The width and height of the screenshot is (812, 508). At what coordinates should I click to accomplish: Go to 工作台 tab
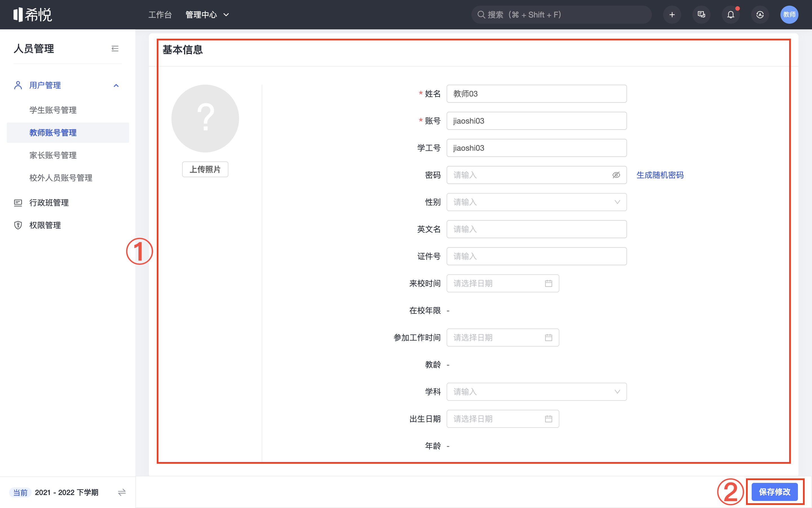click(x=160, y=15)
